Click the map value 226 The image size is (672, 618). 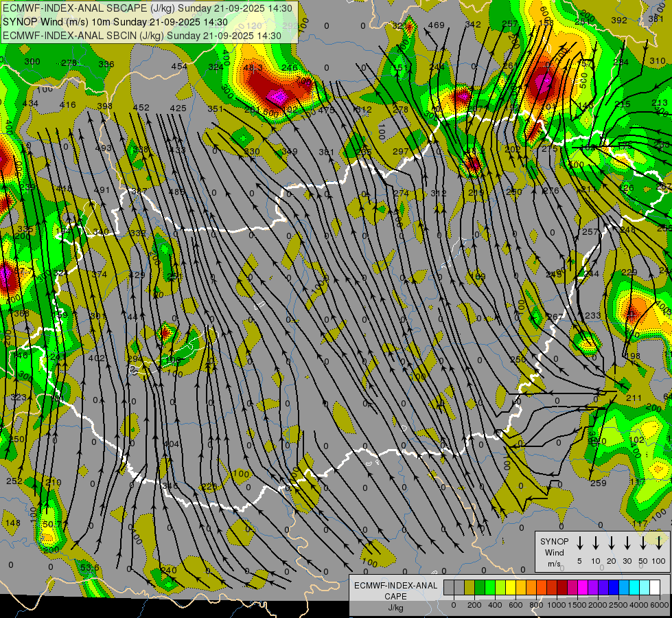click(209, 487)
